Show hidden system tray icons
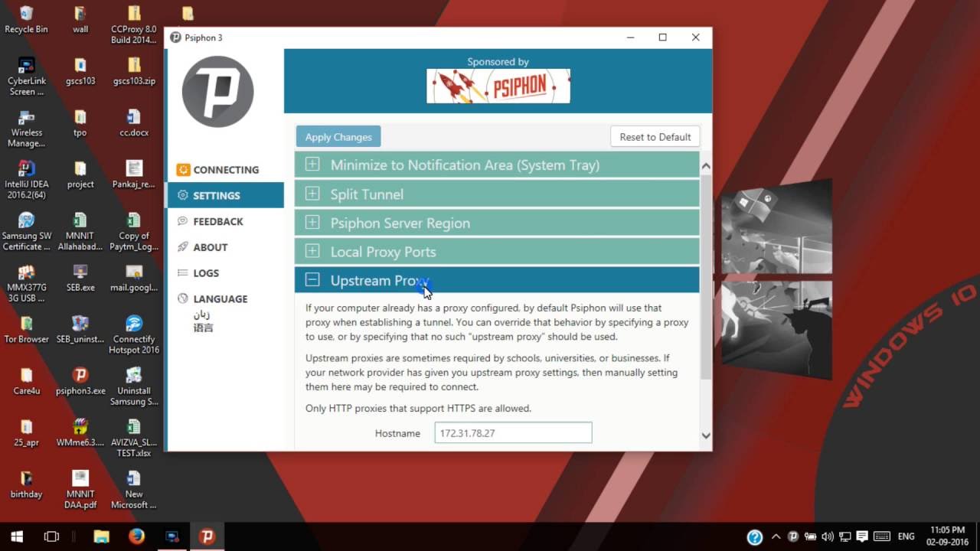This screenshot has width=980, height=551. click(x=776, y=536)
